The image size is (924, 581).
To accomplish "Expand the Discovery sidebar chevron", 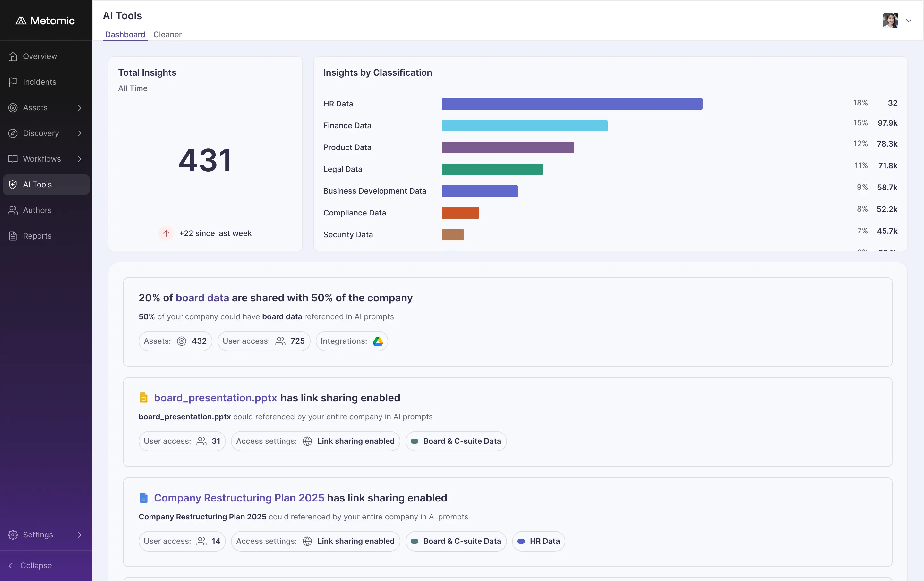I will click(80, 133).
